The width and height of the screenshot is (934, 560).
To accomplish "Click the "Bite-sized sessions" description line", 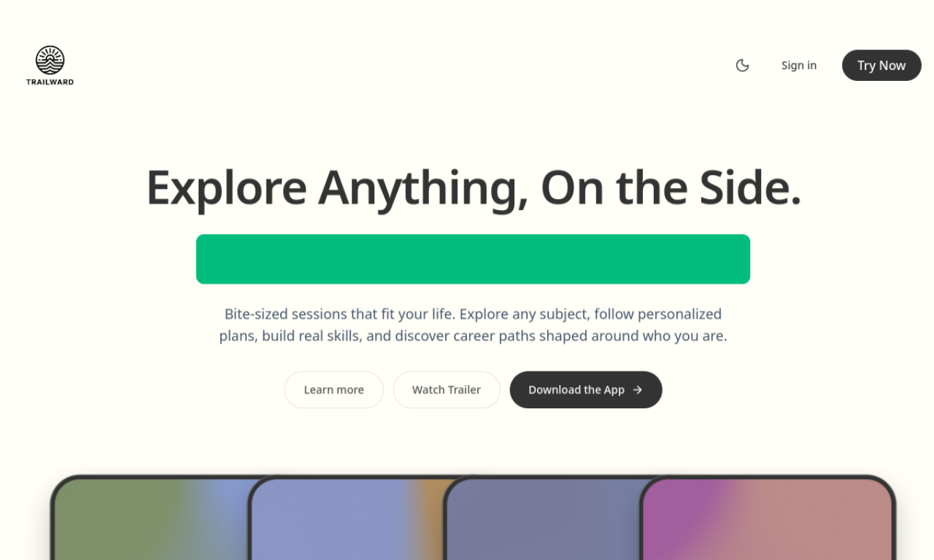I will (x=473, y=314).
